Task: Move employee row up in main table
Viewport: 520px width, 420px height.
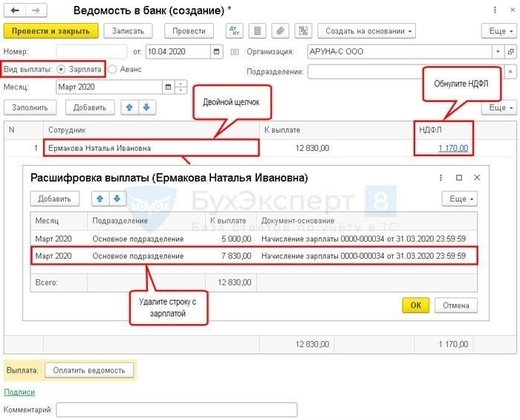Action: (130, 108)
